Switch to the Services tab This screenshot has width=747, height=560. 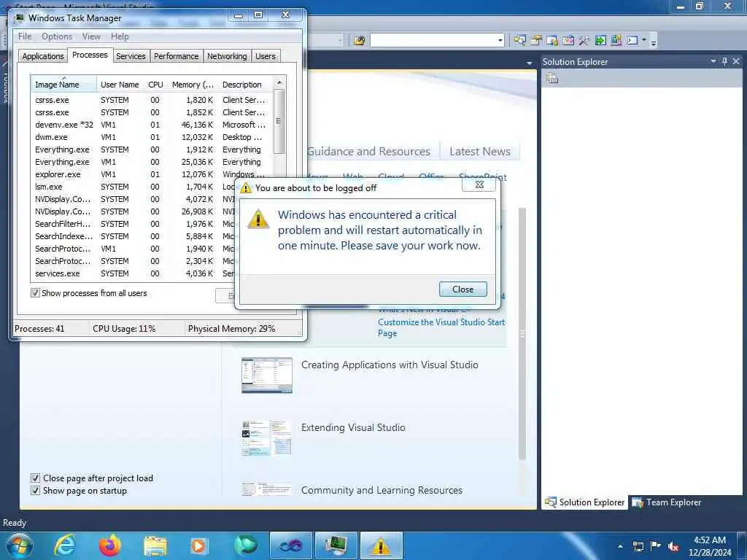click(131, 55)
